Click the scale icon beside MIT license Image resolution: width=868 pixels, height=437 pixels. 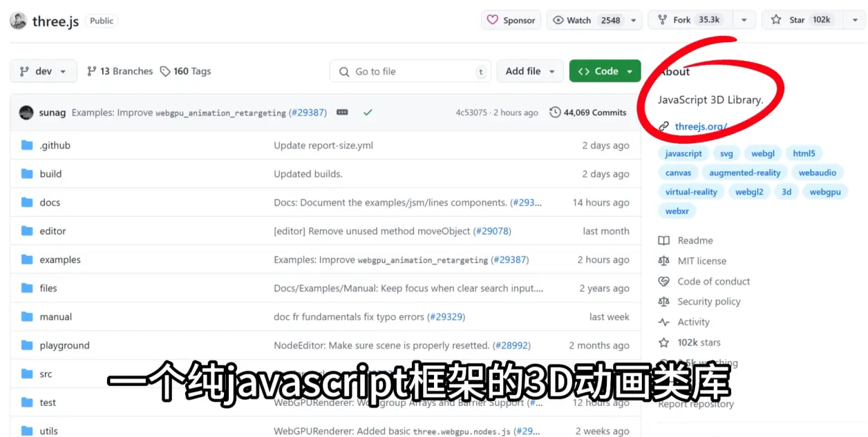664,261
